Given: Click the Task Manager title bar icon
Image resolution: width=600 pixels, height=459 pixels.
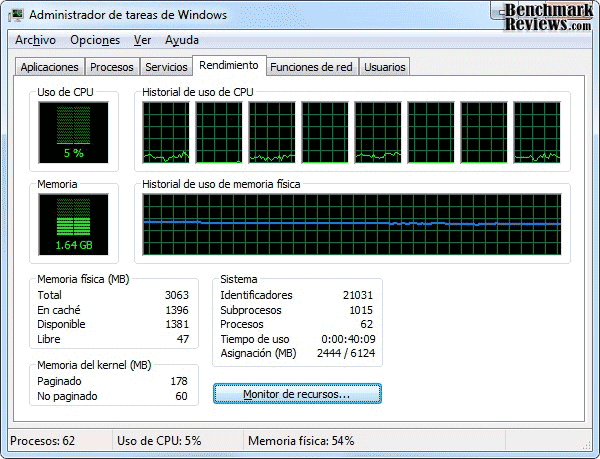Looking at the screenshot, I should pos(16,15).
